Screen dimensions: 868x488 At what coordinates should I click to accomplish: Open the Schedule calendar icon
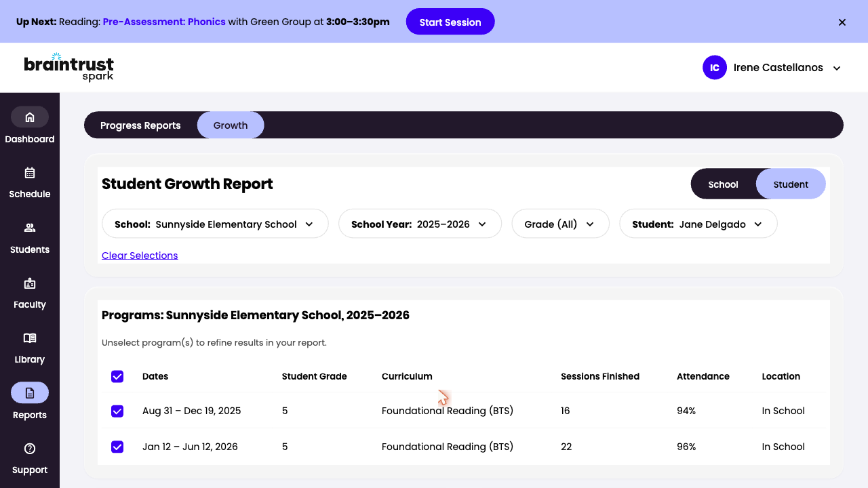pyautogui.click(x=30, y=172)
